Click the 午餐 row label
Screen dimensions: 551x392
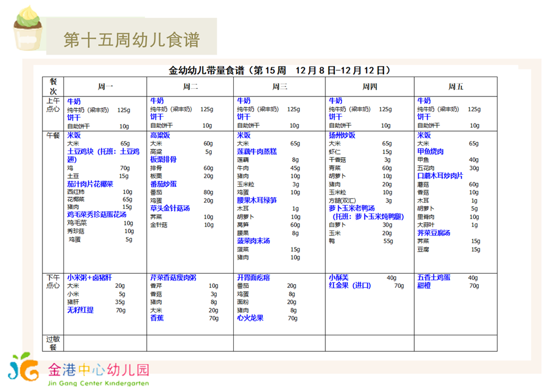click(x=53, y=135)
